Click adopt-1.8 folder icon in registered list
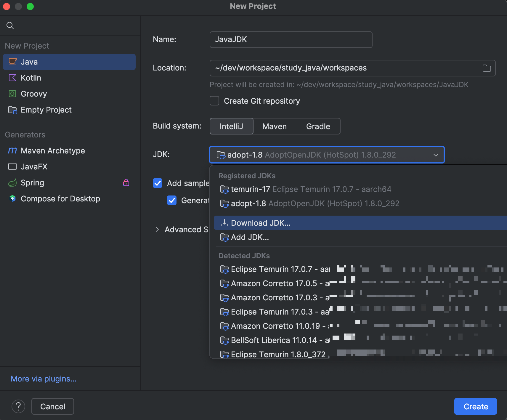The height and width of the screenshot is (420, 507). 224,203
